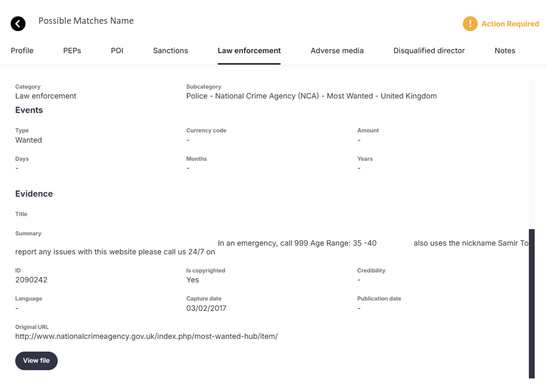The image size is (547, 392).
Task: Click the Is copyrighted value 'Yes'
Action: (x=193, y=280)
